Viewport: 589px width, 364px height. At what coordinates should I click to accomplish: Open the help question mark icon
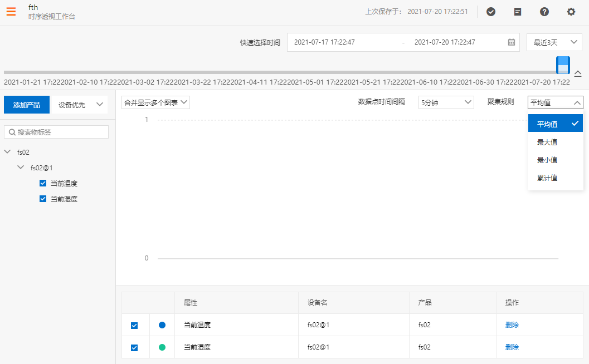click(x=544, y=12)
